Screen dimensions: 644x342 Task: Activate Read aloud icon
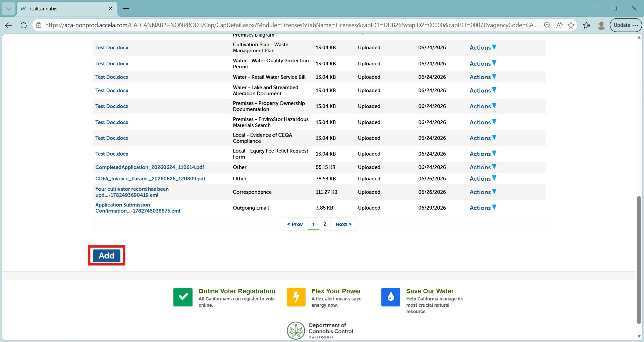click(x=559, y=25)
